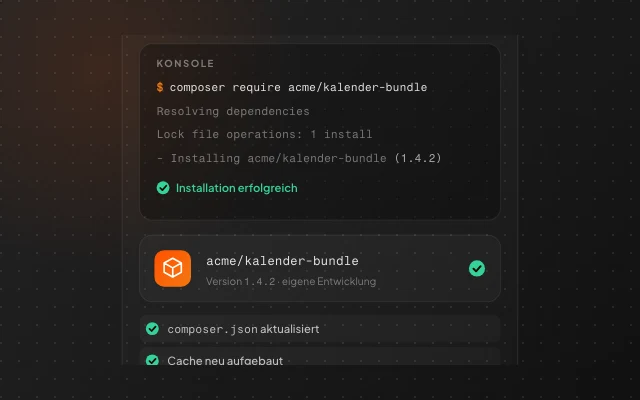Click the green checkmark on the package card's right side

477,269
